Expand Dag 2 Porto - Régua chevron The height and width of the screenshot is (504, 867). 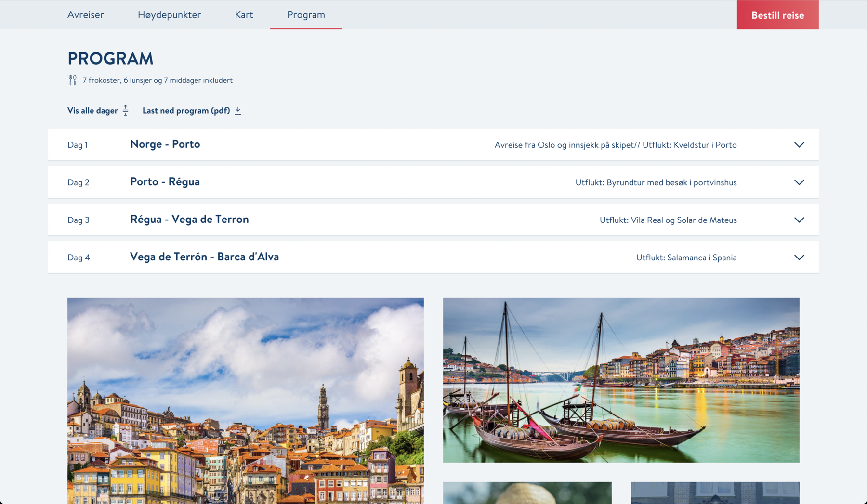coord(799,182)
